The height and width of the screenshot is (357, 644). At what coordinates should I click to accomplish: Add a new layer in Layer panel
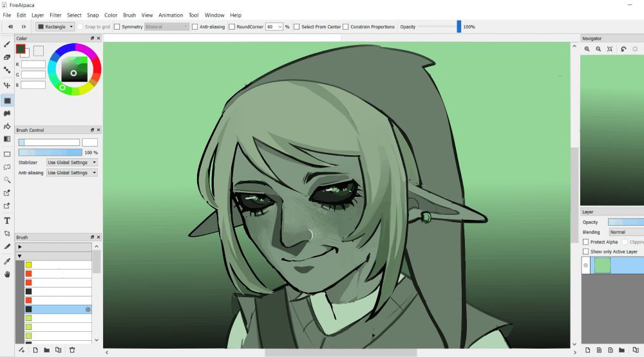pyautogui.click(x=588, y=350)
